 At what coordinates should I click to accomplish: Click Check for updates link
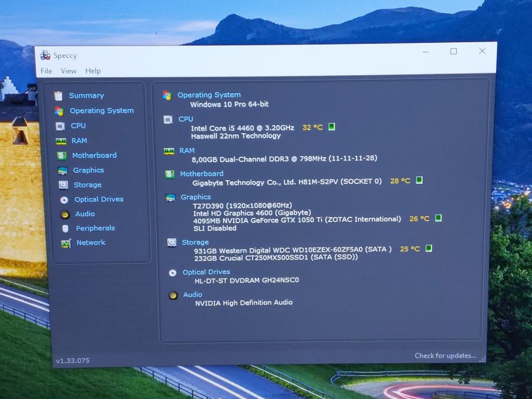[x=445, y=356]
